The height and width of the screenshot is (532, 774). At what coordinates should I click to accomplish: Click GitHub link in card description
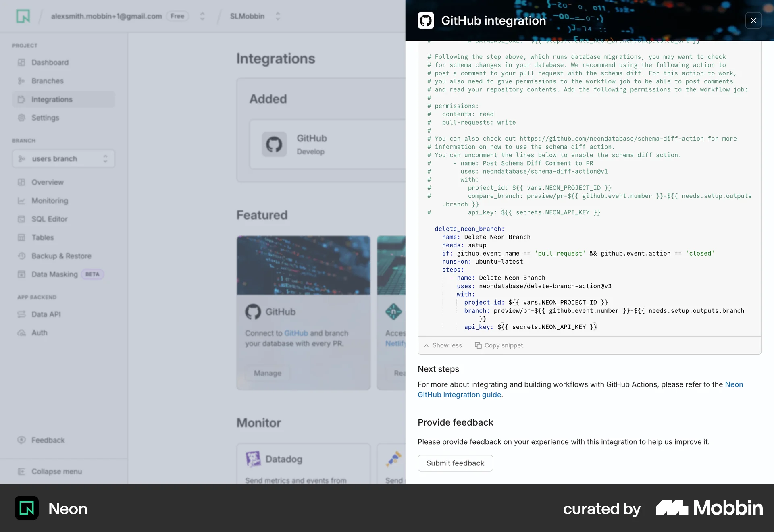296,333
